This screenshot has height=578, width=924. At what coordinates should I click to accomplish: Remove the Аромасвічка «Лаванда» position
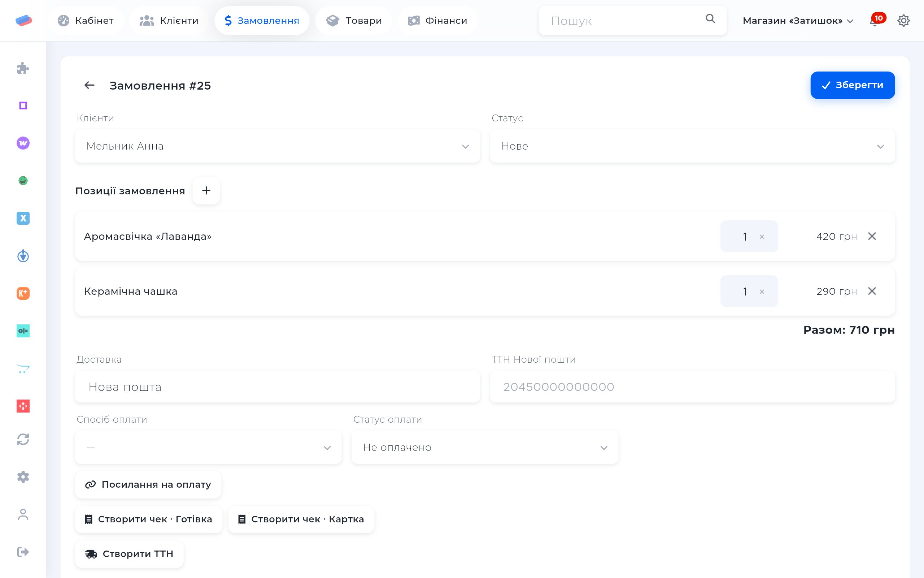(872, 236)
